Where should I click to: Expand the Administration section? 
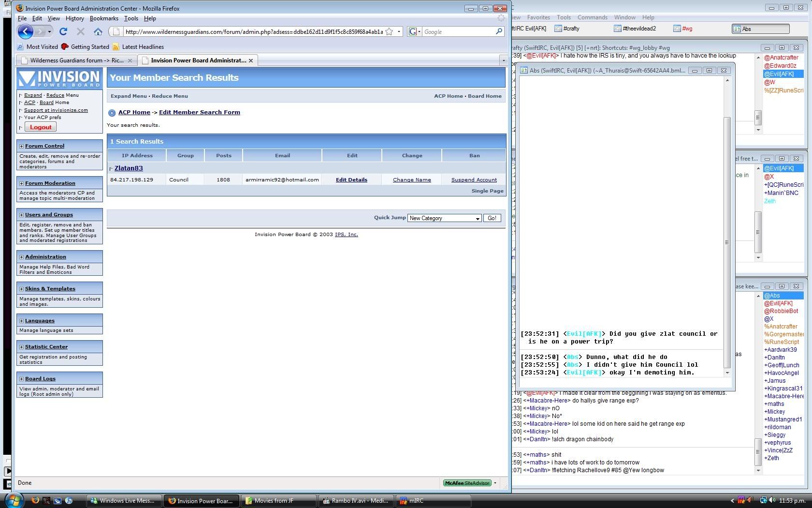point(21,257)
